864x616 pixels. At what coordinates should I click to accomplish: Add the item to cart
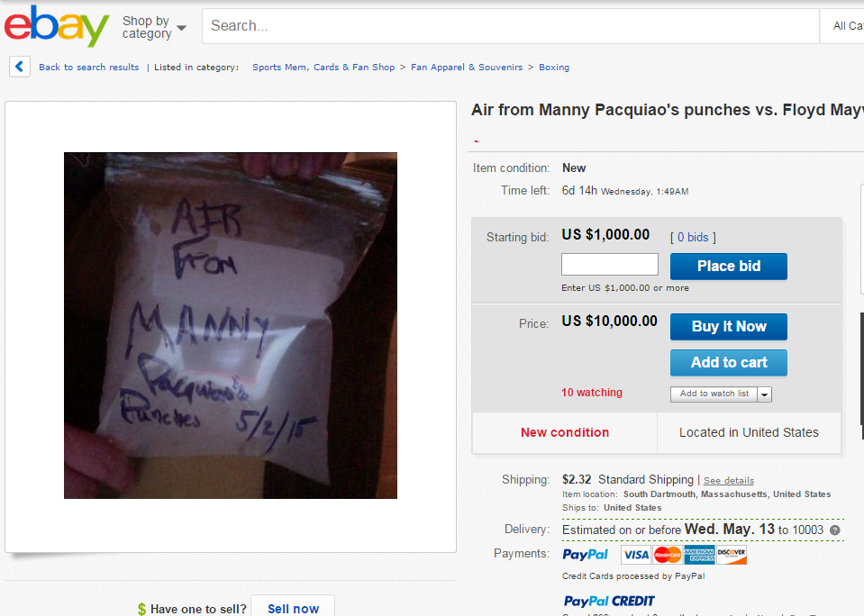click(x=729, y=363)
